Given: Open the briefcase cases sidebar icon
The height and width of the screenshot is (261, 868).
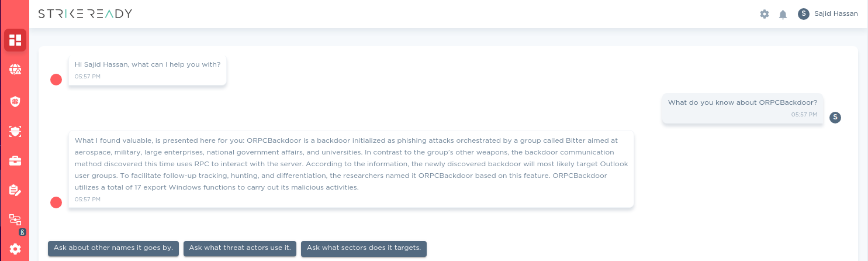Looking at the screenshot, I should 15,161.
